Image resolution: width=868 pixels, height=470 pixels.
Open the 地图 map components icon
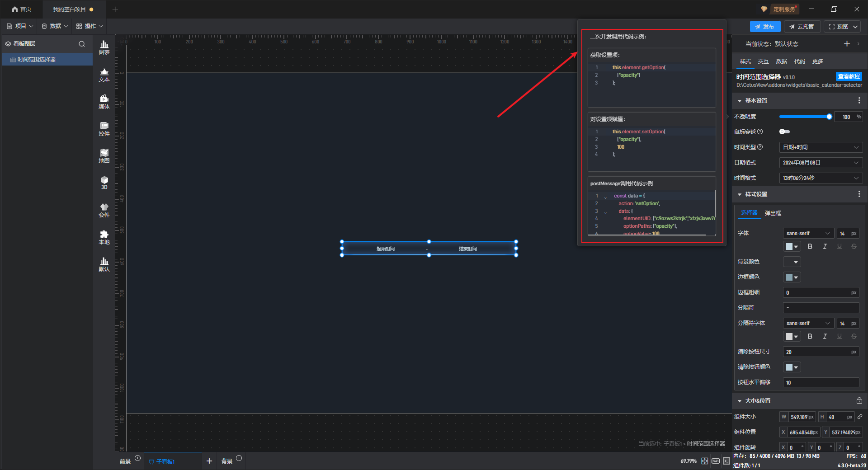(104, 156)
